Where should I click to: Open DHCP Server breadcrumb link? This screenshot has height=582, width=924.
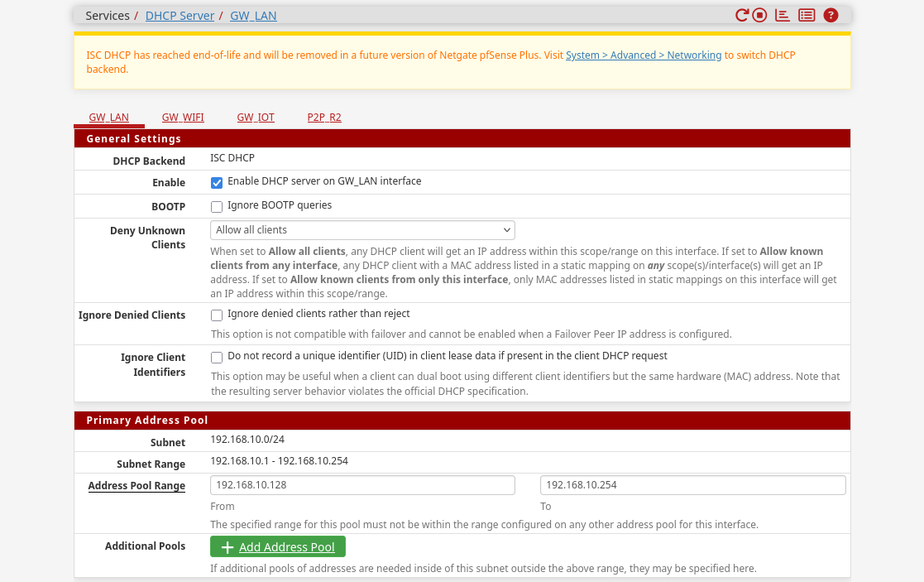pos(180,16)
